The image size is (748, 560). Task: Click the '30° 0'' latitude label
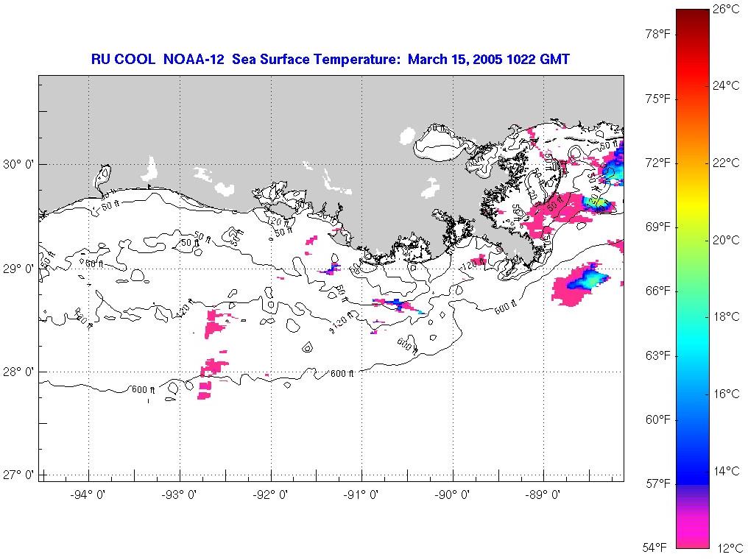(x=18, y=165)
